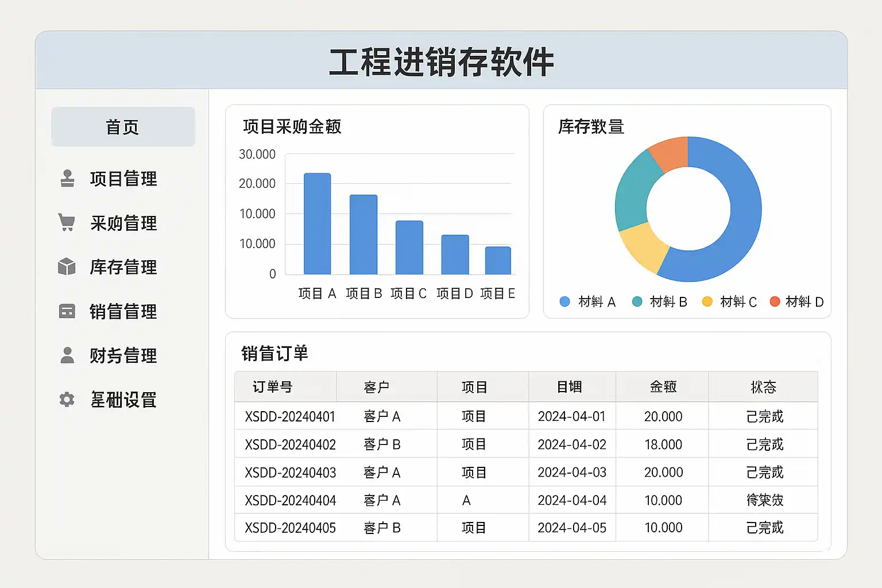
Task: Click the gear icon for settings
Action: point(67,400)
